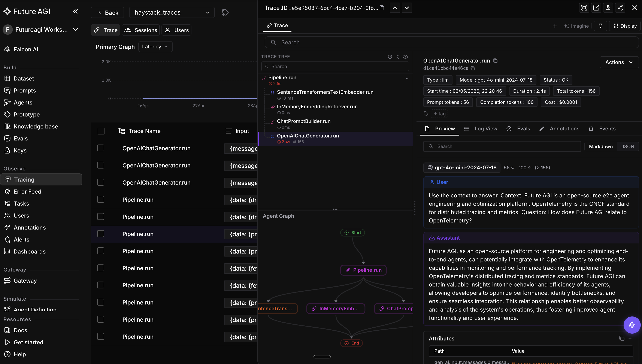Click the trace panel main Search field
This screenshot has width=642, height=364.
coord(451,42)
